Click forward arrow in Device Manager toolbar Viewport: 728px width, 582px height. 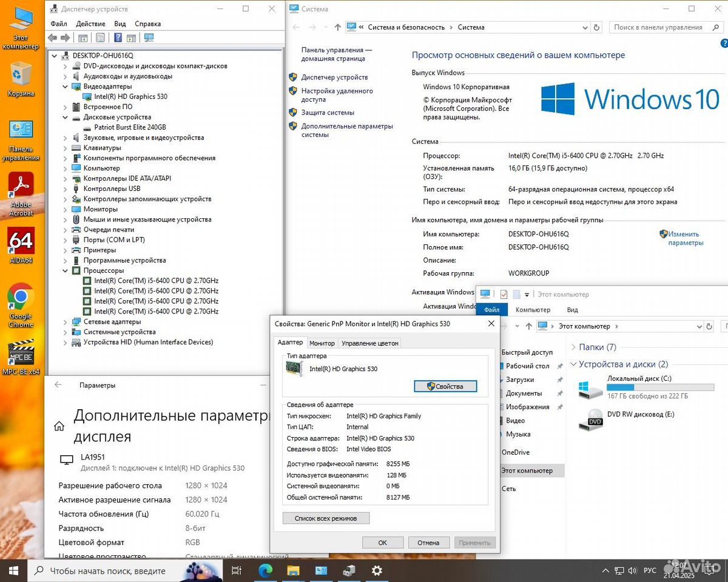(66, 38)
